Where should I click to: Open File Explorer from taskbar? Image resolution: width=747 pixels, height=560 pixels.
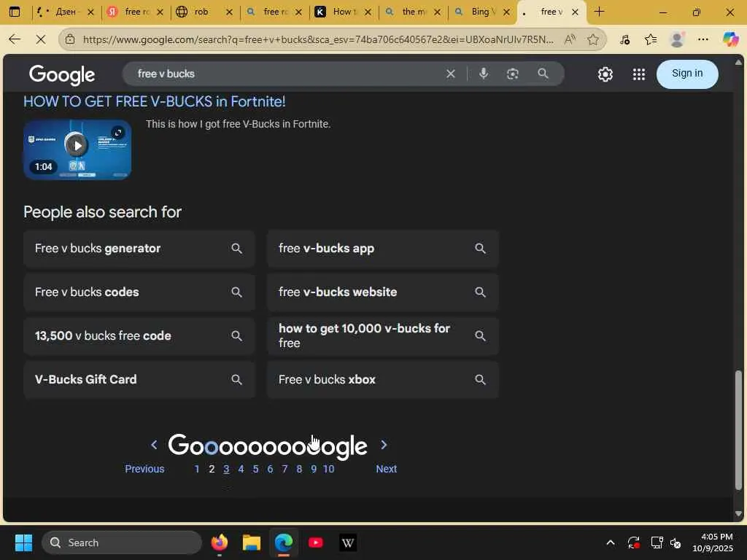(252, 542)
